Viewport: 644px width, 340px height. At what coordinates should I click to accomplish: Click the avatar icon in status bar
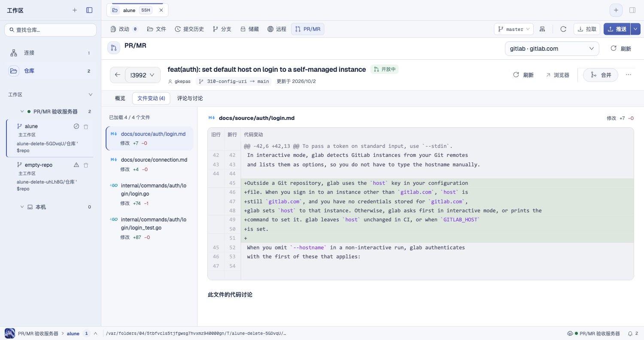(x=10, y=334)
